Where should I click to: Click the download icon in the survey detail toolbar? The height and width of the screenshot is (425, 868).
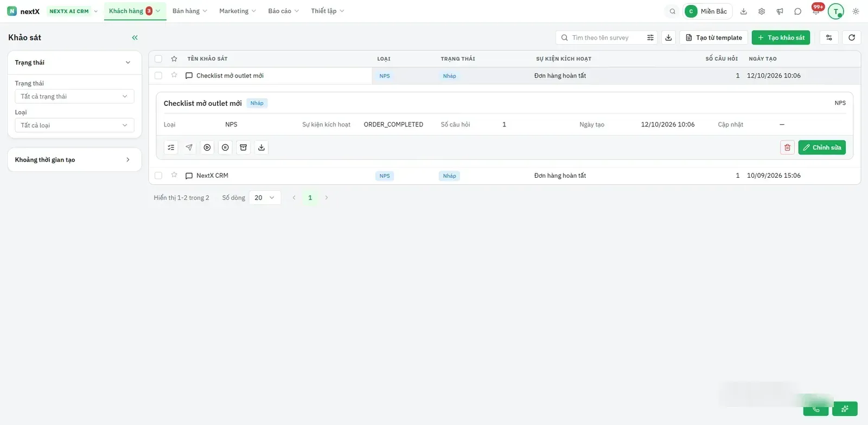[x=261, y=147]
